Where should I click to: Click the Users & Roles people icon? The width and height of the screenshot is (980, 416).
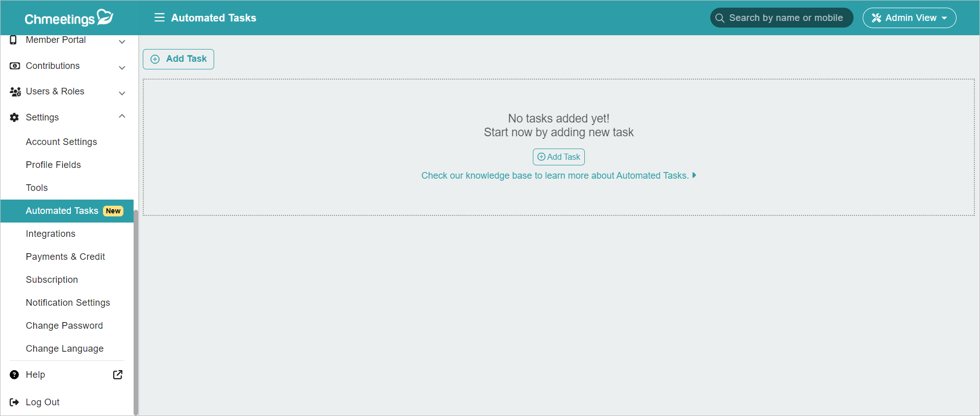[x=15, y=92]
